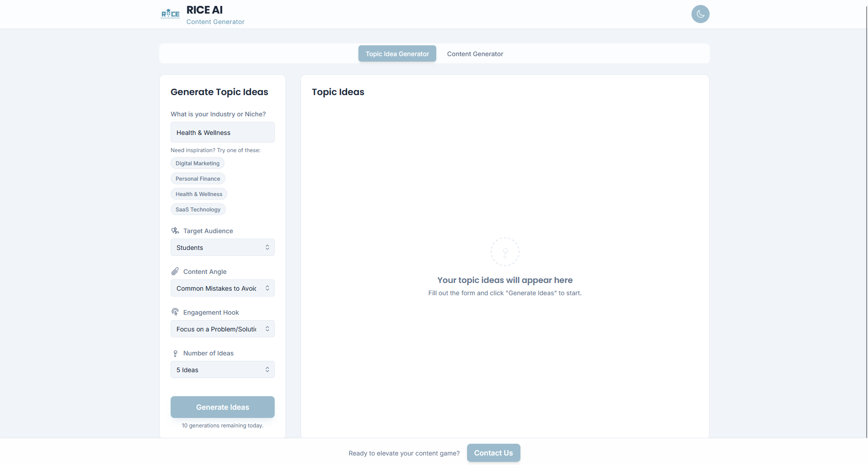
Task: Expand the Common Mistakes to Avoid dropdown
Action: pyautogui.click(x=222, y=288)
